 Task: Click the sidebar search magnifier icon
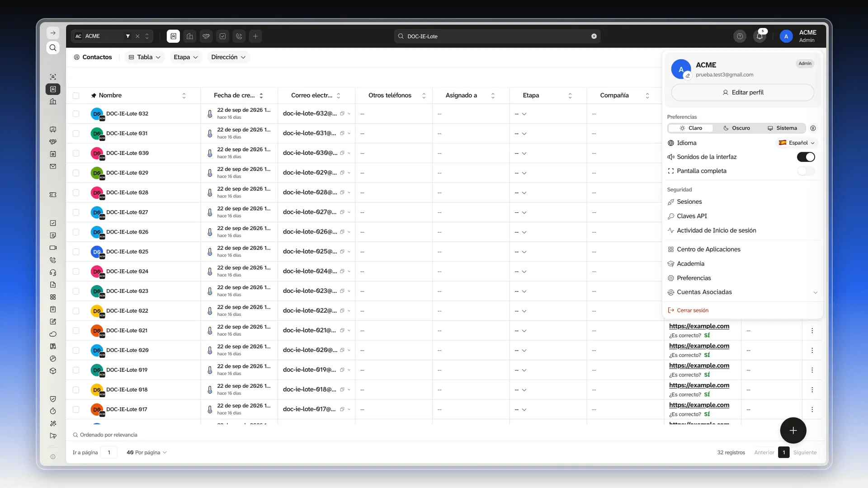[53, 48]
